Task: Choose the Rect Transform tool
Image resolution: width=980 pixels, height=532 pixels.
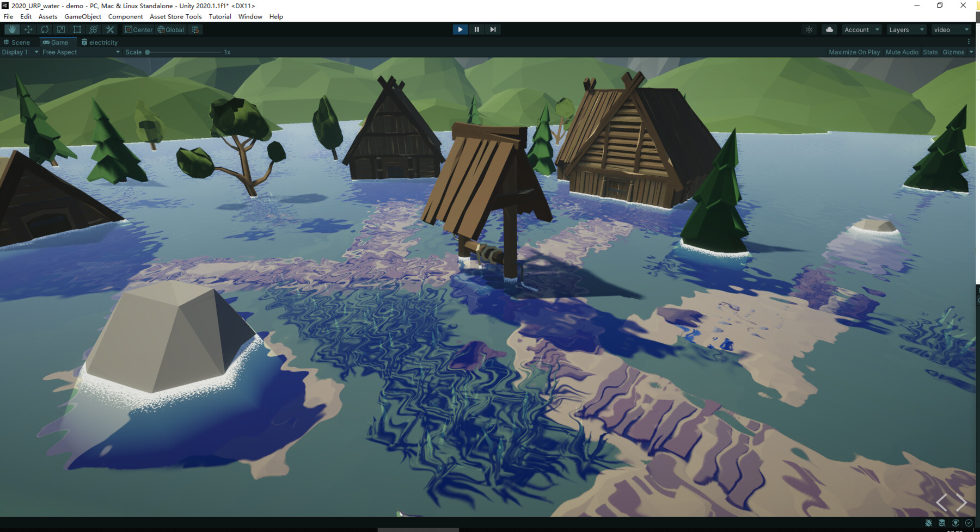Action: click(77, 29)
